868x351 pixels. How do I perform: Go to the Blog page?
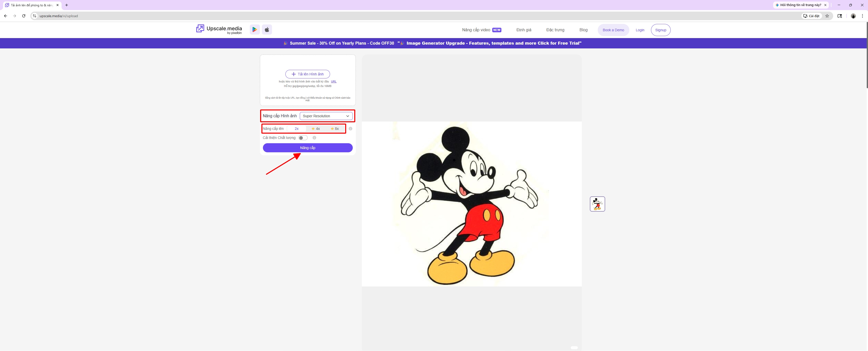coord(583,30)
